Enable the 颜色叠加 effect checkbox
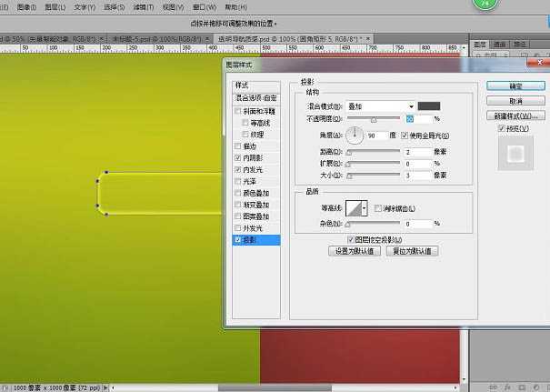Viewport: 550px width, 392px height. tap(237, 193)
